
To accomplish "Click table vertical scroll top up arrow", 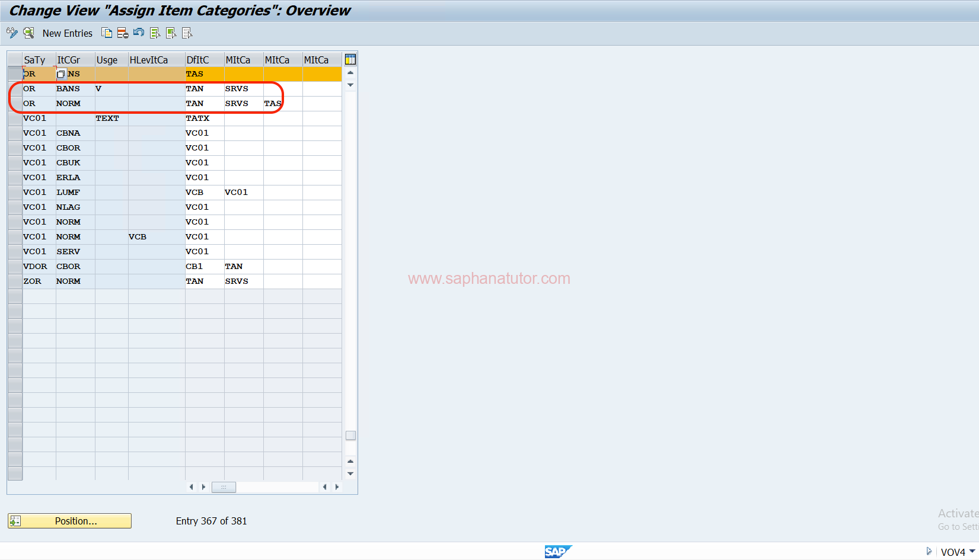I will coord(350,73).
